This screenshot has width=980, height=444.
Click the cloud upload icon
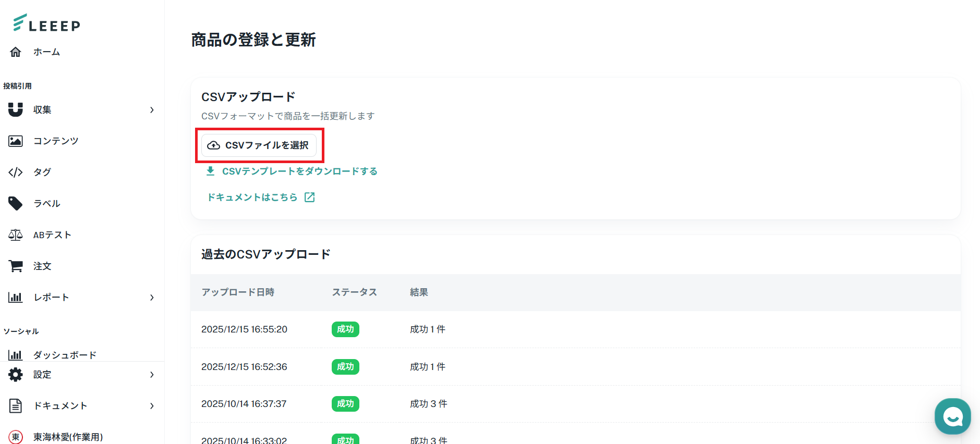click(214, 145)
